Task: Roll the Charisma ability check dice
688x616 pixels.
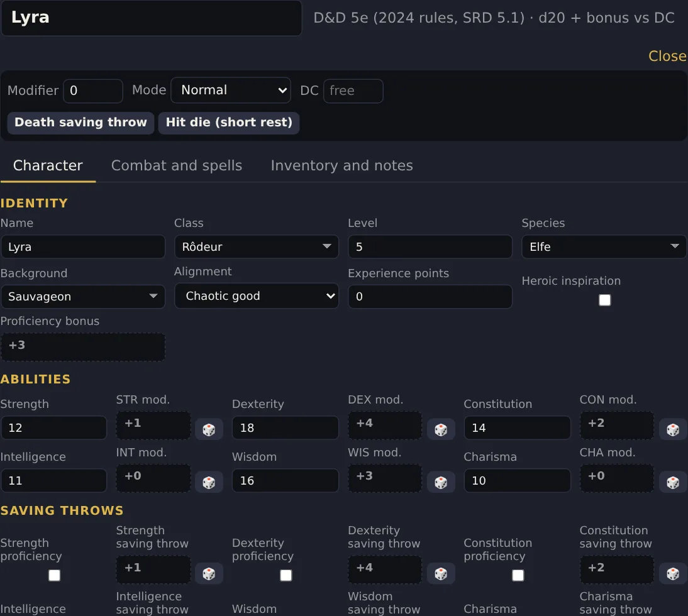Action: [x=673, y=482]
